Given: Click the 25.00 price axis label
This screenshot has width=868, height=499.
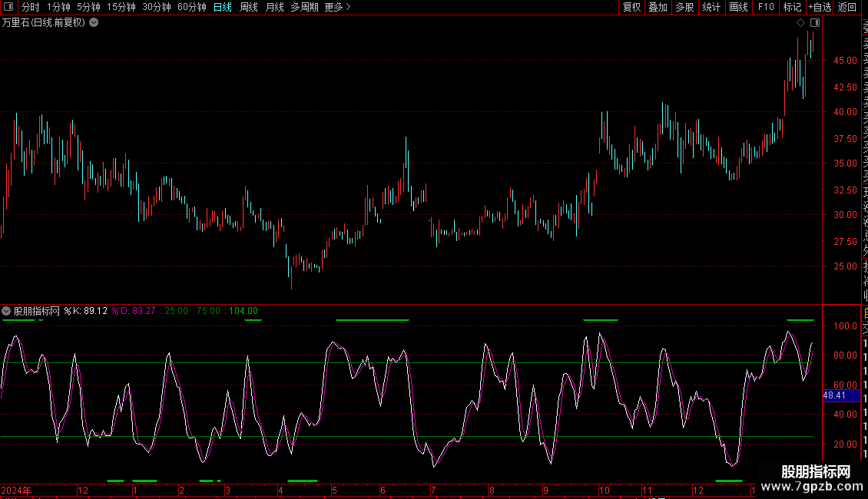Looking at the screenshot, I should tap(845, 266).
